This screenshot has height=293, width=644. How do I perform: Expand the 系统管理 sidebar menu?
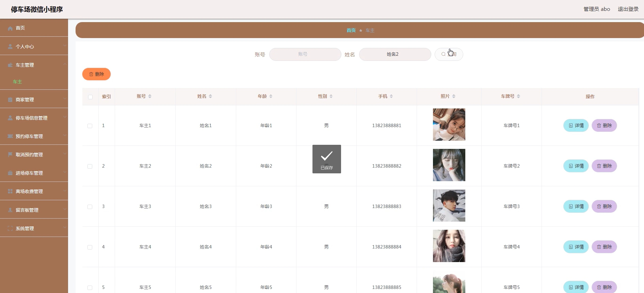point(34,228)
